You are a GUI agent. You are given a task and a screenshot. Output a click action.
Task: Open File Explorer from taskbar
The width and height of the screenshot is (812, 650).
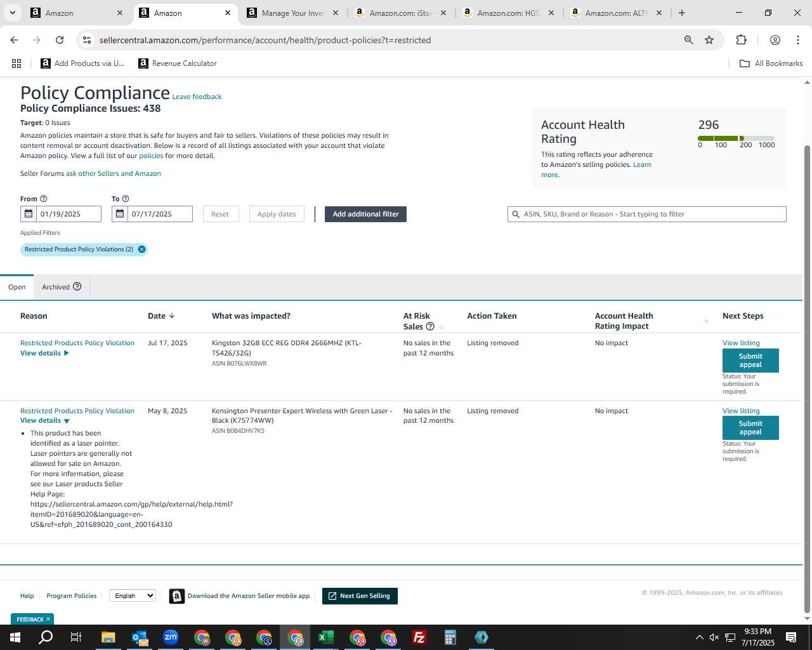(108, 637)
